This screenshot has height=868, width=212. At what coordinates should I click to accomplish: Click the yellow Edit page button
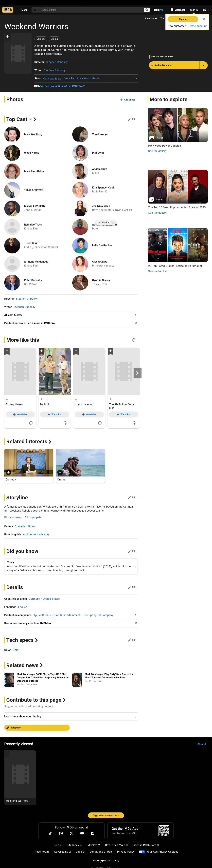(x=37, y=727)
